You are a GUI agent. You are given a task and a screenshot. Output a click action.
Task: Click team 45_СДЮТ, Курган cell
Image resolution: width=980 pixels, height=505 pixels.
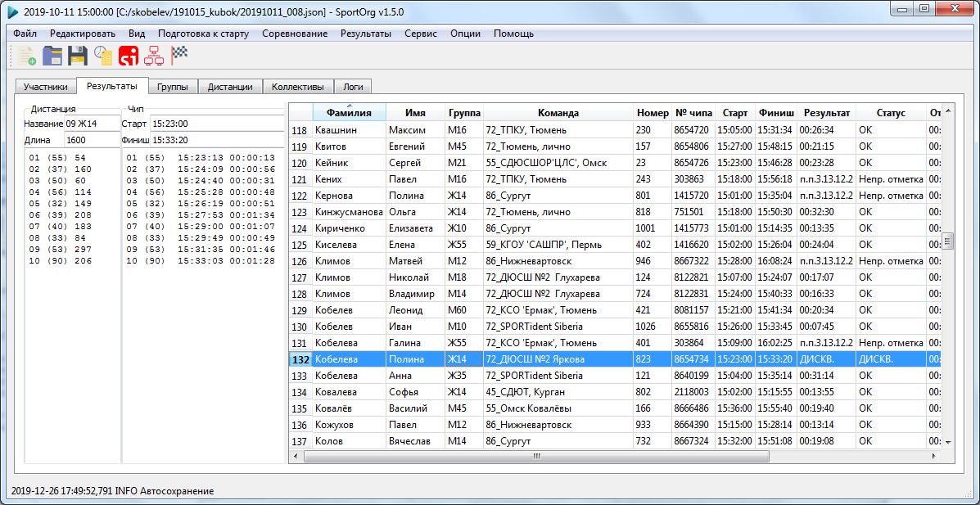(x=558, y=392)
